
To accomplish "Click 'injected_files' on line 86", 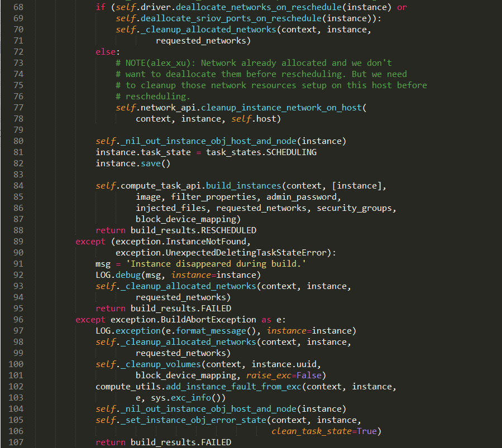I will tap(171, 208).
